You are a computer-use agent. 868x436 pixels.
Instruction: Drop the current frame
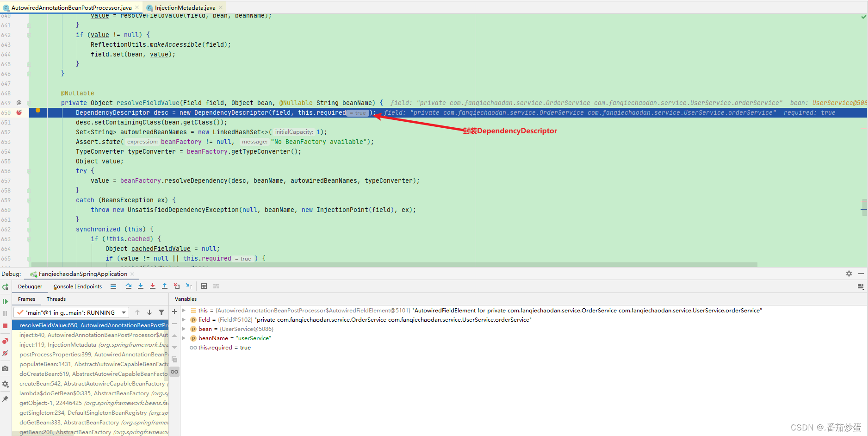[x=177, y=287]
